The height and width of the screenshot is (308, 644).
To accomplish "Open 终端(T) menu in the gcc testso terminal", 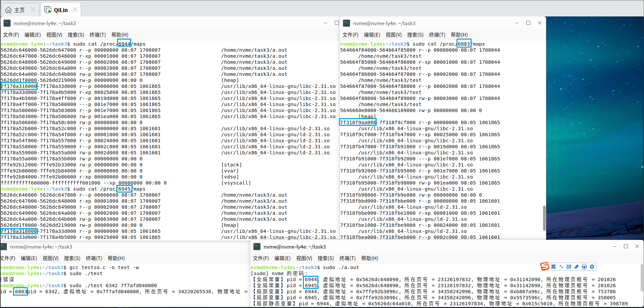I will click(x=94, y=258).
